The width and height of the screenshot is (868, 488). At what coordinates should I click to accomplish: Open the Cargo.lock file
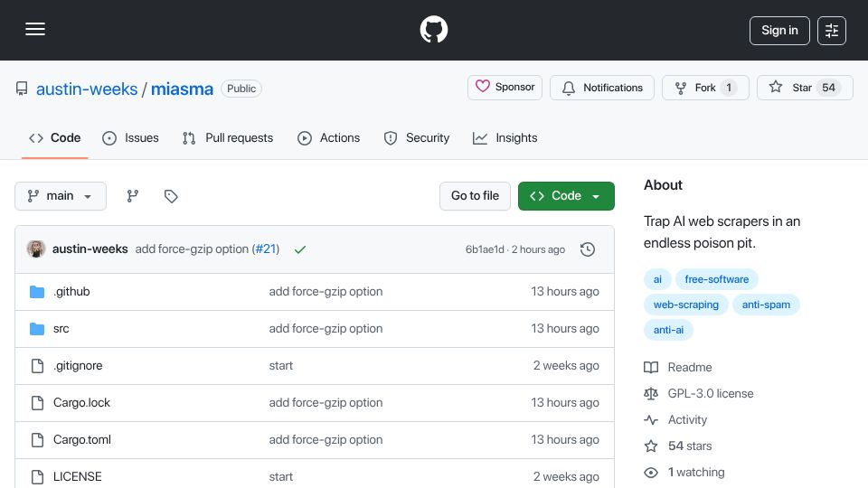pyautogui.click(x=81, y=403)
